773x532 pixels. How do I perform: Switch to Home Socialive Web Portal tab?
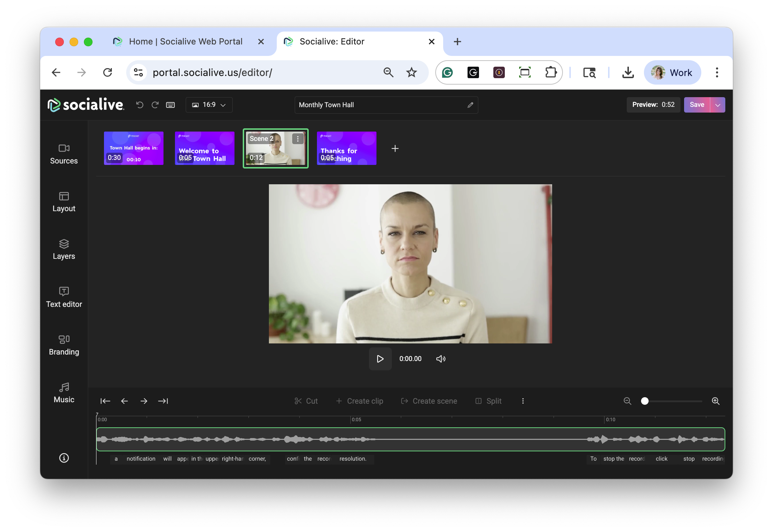[x=185, y=42]
